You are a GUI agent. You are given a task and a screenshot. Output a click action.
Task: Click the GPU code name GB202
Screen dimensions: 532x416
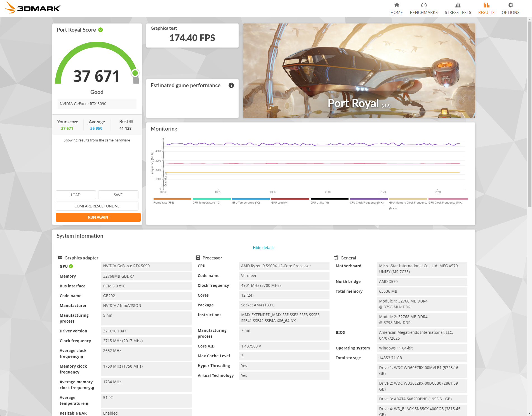point(146,296)
